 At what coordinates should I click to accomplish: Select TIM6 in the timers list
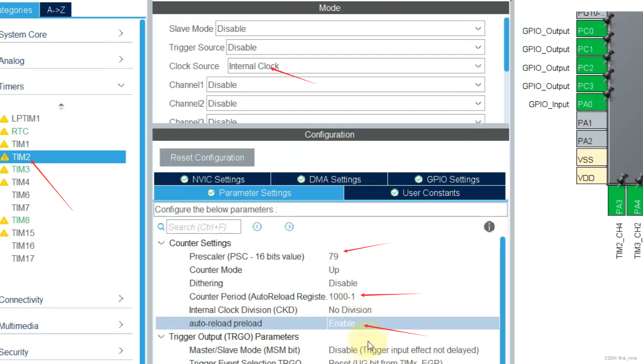(x=20, y=195)
